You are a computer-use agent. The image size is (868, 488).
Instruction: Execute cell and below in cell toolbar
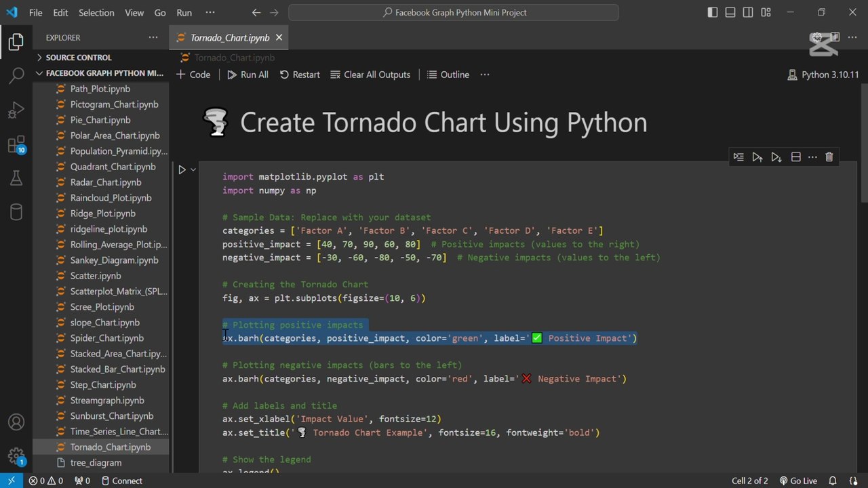(x=776, y=157)
